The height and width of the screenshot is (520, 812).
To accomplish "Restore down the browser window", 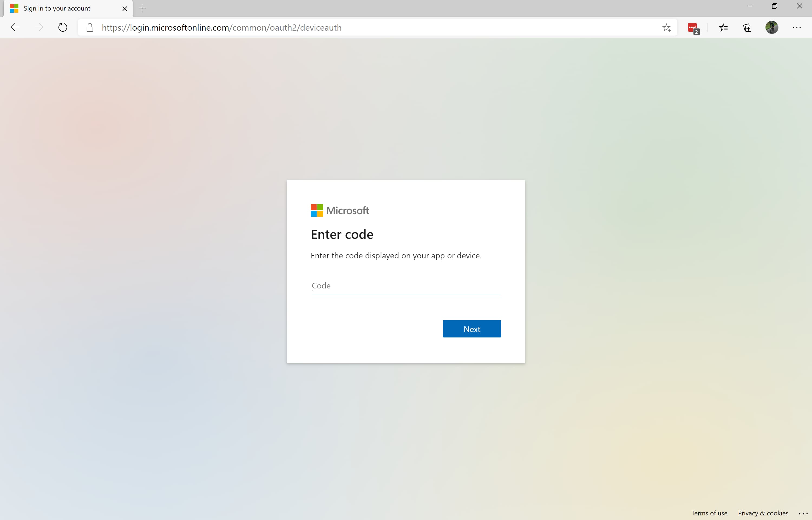I will click(x=775, y=6).
